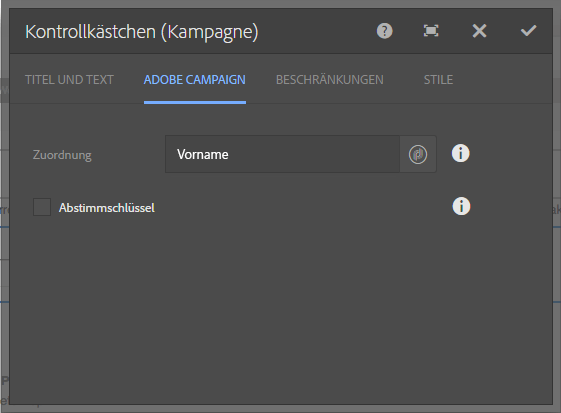Go to the Stile tab
The width and height of the screenshot is (561, 413).
(438, 79)
